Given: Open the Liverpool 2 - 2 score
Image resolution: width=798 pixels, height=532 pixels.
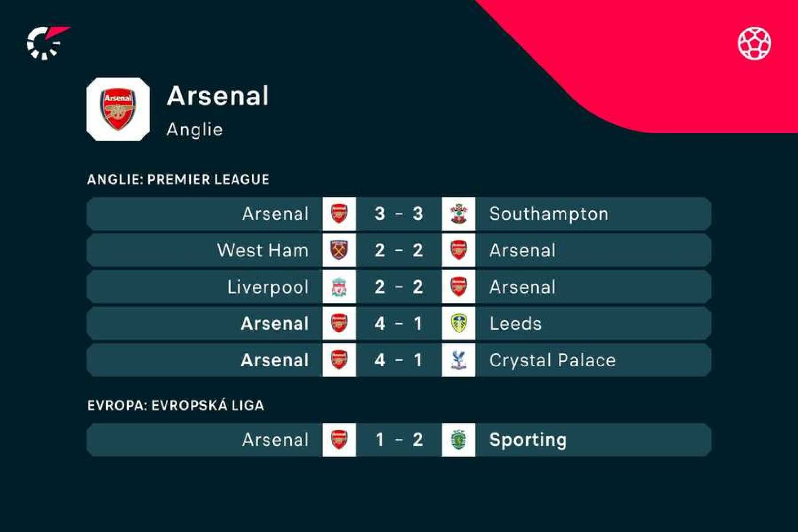Looking at the screenshot, I should click(x=399, y=287).
